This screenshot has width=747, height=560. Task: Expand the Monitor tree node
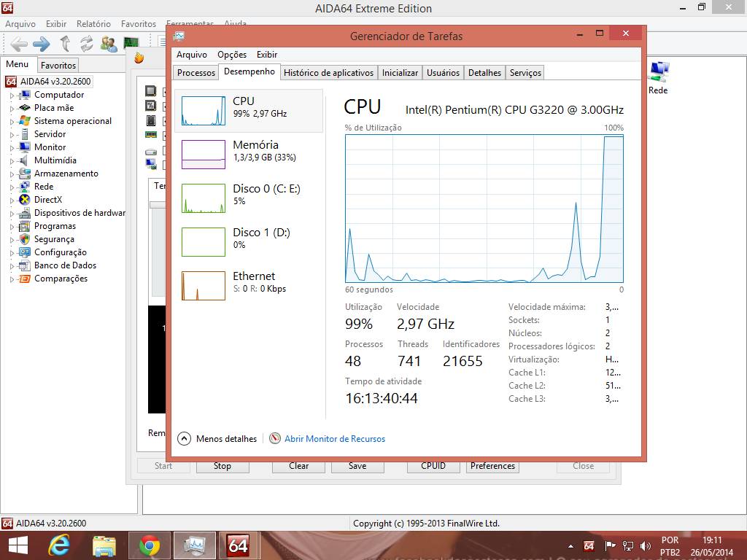point(12,147)
